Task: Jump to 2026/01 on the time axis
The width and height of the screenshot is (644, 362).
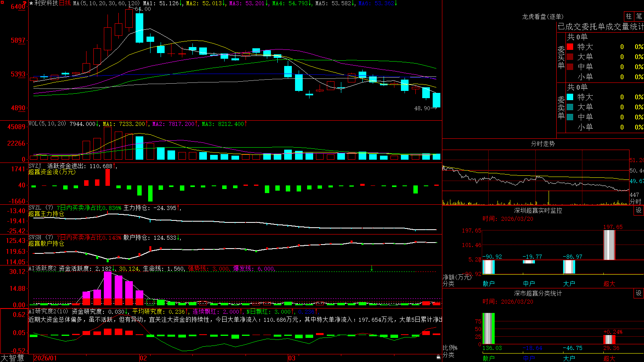Action: point(45,358)
